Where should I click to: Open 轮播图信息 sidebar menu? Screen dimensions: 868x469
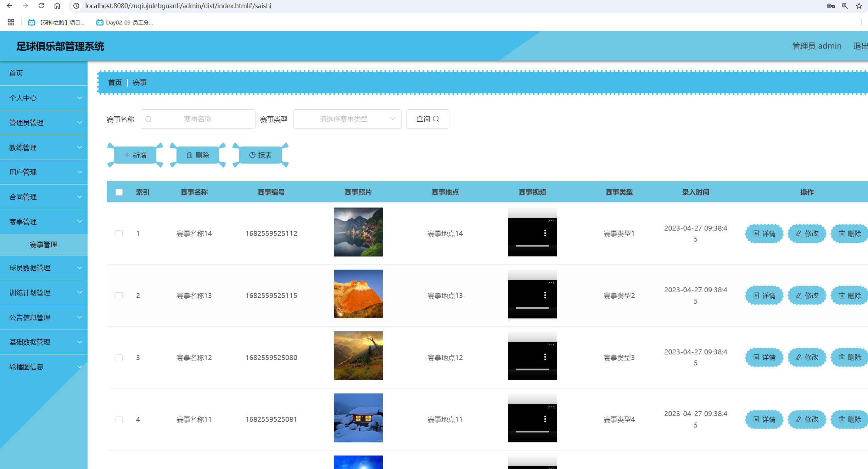pos(44,367)
